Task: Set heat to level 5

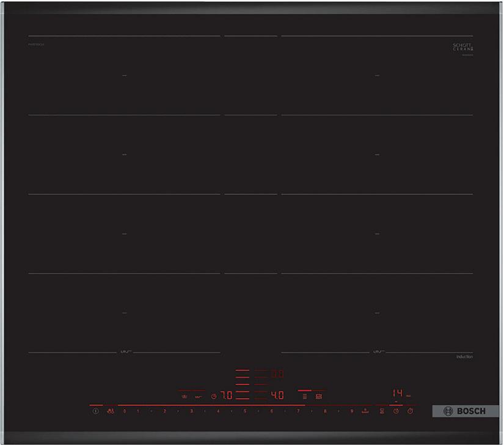Action: pos(245,411)
